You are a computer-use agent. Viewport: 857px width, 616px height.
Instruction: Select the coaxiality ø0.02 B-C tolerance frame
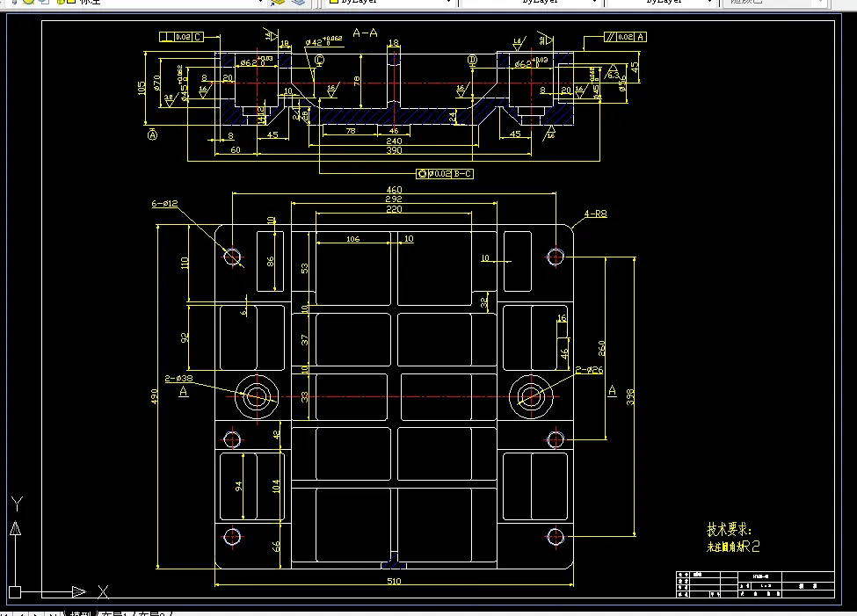click(x=445, y=174)
